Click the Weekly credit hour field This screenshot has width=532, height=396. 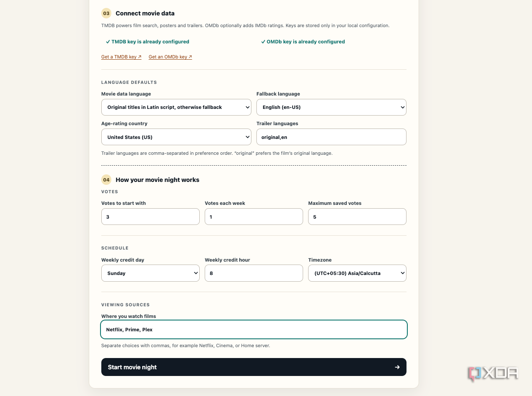(x=254, y=273)
